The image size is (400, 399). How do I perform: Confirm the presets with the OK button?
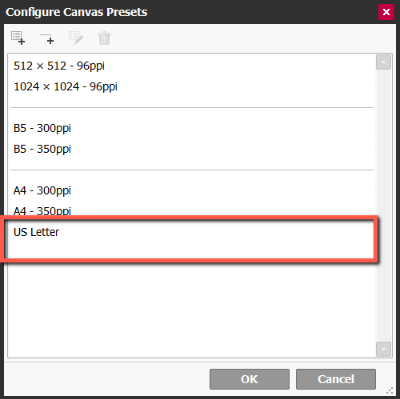[249, 379]
